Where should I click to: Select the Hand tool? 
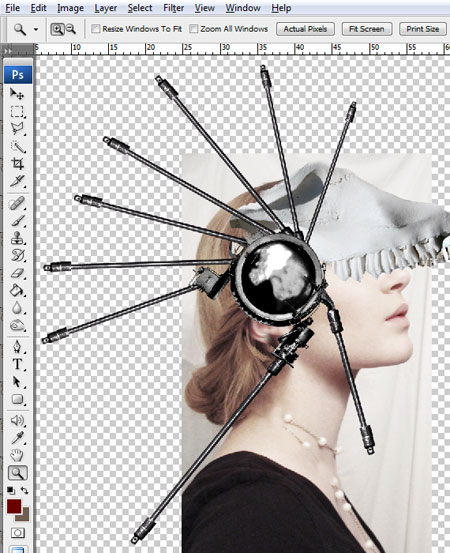click(x=17, y=455)
